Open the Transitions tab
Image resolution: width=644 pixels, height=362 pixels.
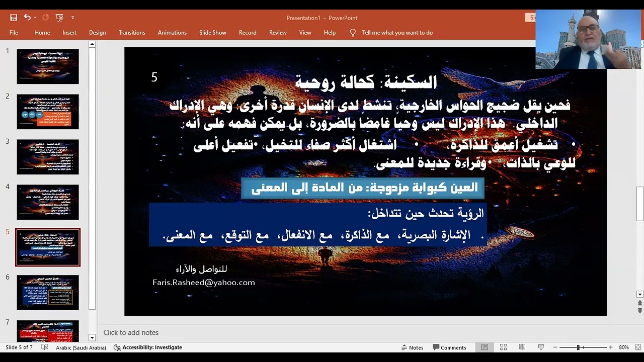(132, 33)
